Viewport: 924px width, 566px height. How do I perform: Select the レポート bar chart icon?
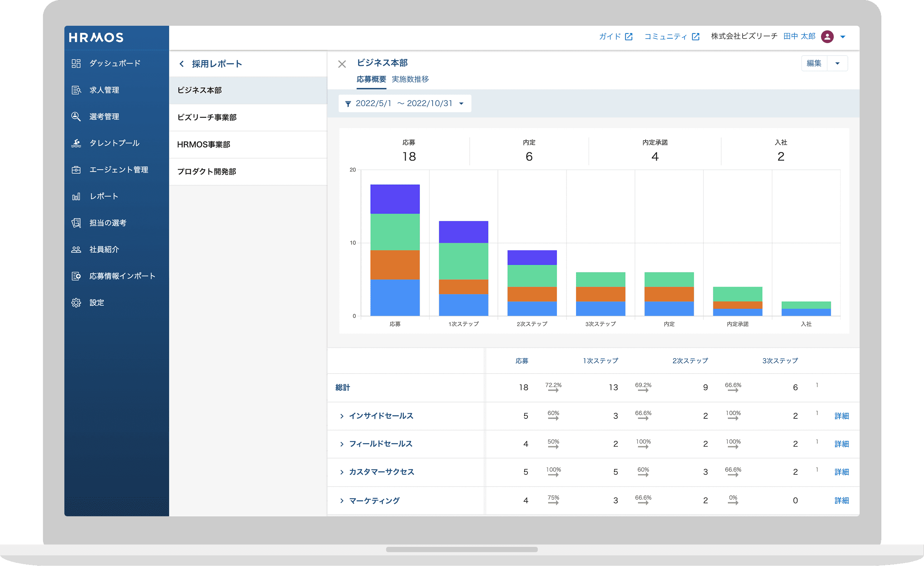click(x=76, y=197)
